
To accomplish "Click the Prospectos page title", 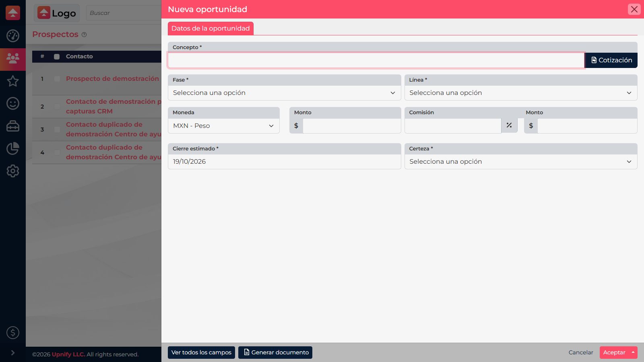I will 55,35.
